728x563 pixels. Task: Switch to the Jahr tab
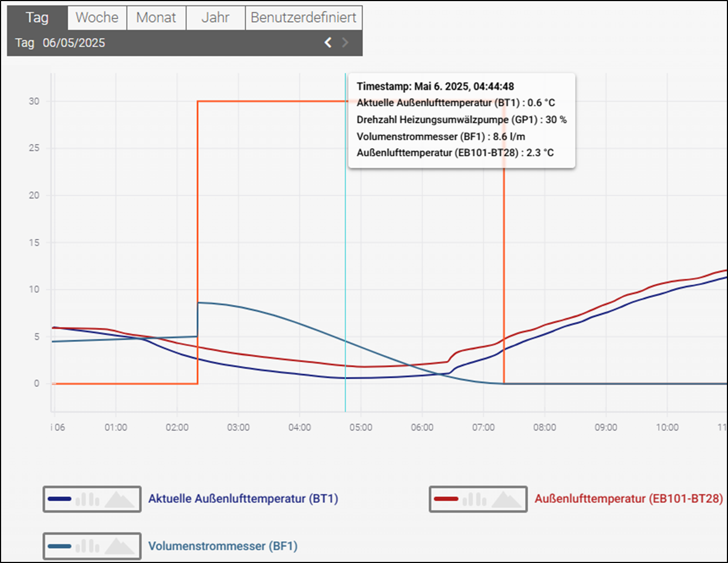[x=215, y=18]
